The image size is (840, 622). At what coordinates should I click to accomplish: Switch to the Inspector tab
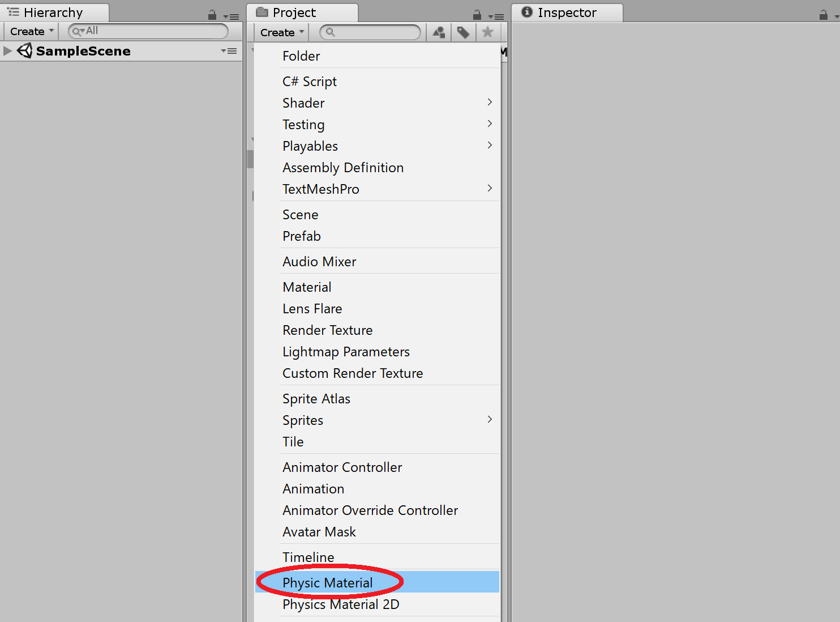tap(567, 12)
